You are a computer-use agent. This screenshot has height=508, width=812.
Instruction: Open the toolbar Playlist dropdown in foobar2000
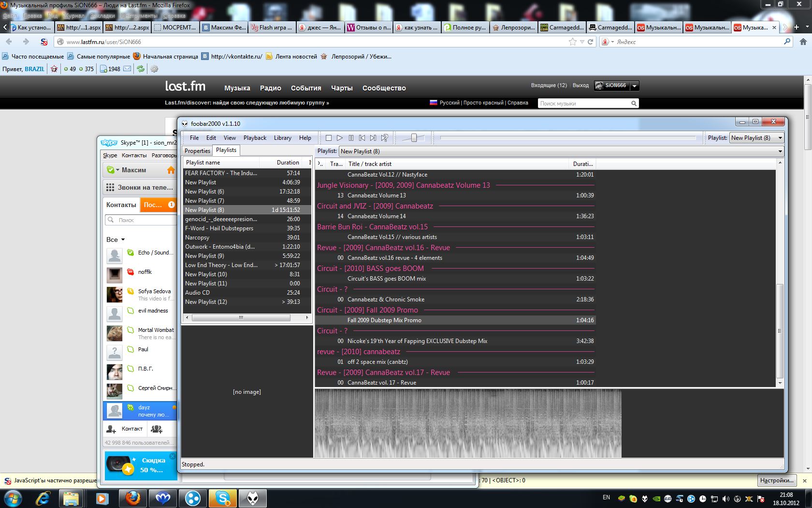coord(756,138)
